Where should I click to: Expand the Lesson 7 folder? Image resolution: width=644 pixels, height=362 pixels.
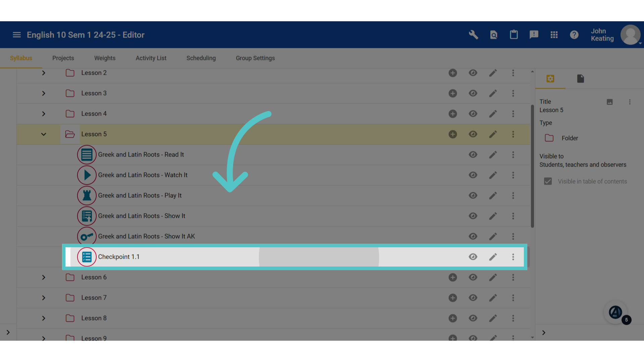pos(43,298)
